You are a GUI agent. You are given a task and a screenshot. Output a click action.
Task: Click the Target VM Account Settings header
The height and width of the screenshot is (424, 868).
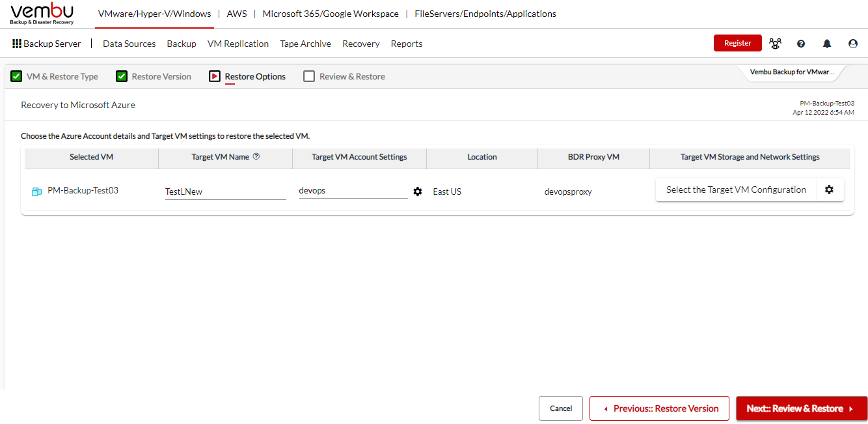(x=359, y=157)
